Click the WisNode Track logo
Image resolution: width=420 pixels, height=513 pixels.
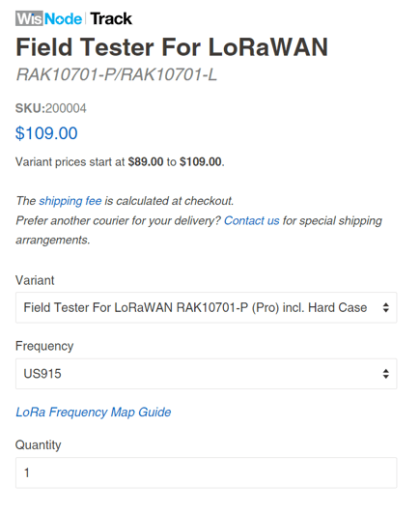(x=74, y=18)
